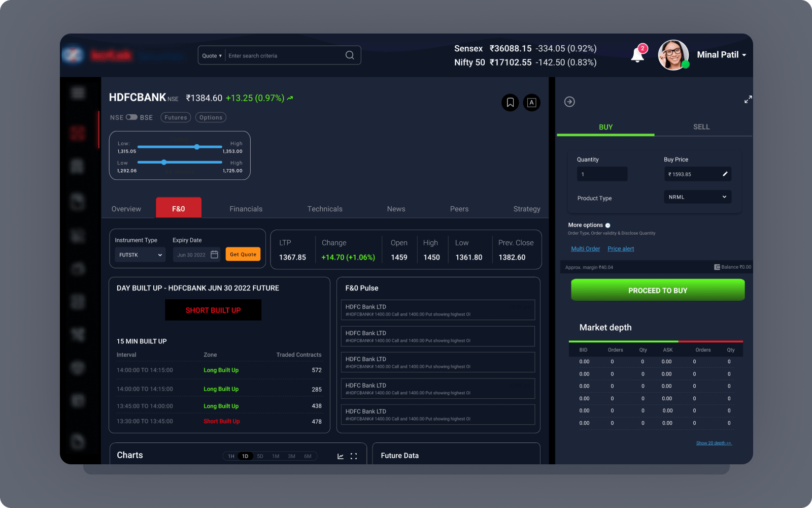Image resolution: width=812 pixels, height=508 pixels.
Task: Collapse order panel with circled arrow icon
Action: click(x=569, y=102)
